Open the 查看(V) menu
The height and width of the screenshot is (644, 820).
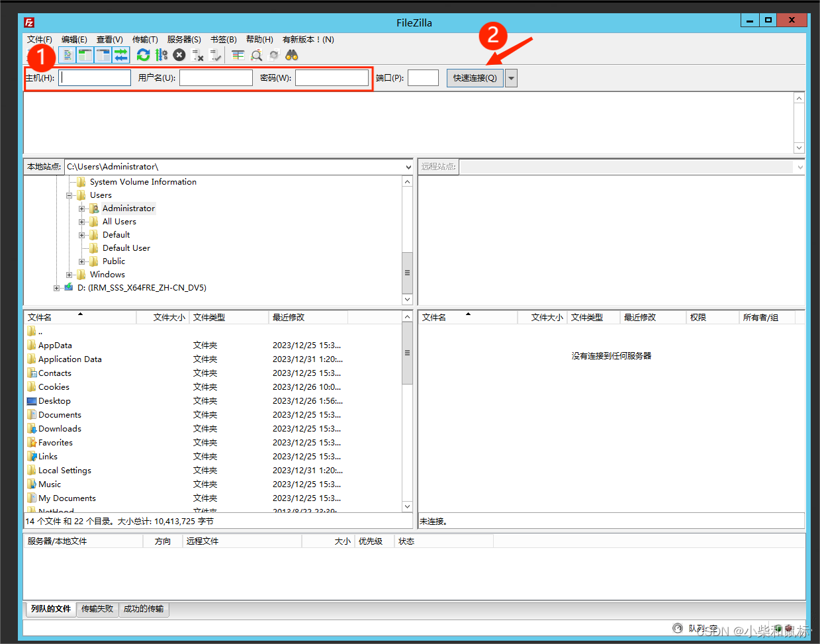point(110,40)
